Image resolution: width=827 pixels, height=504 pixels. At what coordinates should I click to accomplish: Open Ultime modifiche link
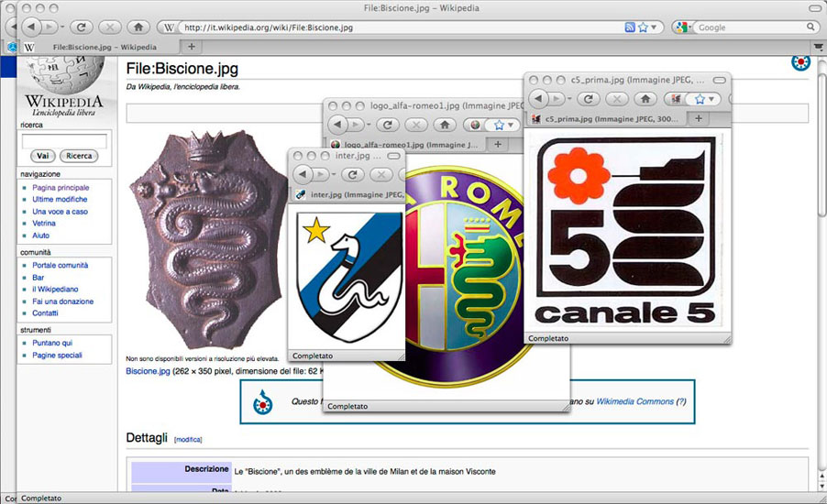pyautogui.click(x=60, y=199)
